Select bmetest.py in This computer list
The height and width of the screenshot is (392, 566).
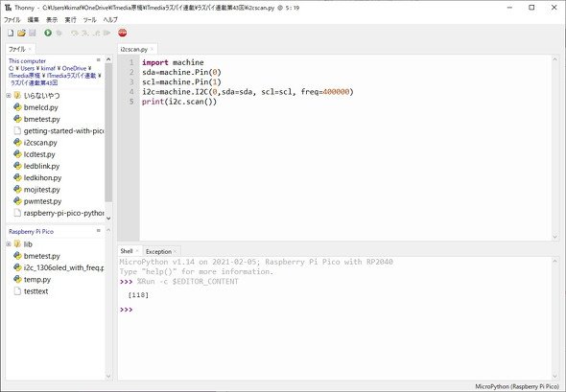42,119
